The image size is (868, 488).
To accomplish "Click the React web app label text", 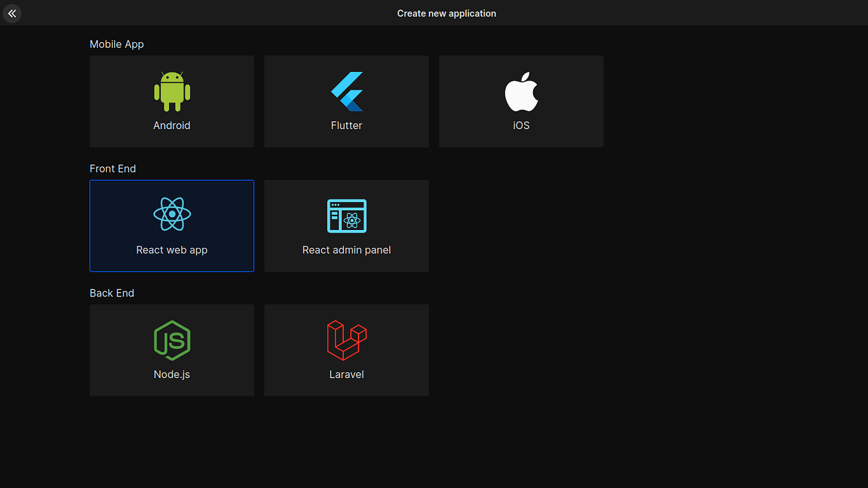I will point(171,250).
